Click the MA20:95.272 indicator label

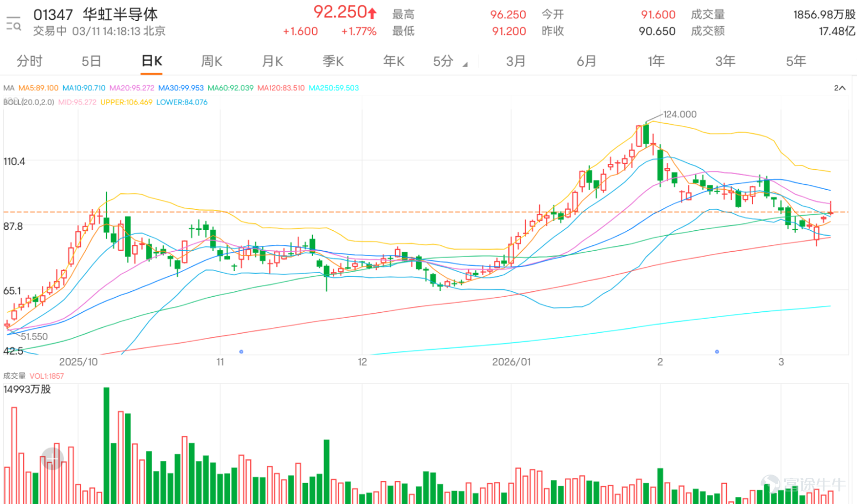click(x=132, y=88)
